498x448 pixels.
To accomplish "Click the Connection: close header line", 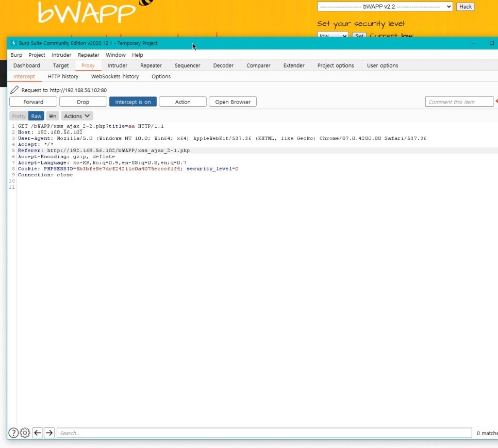I will click(45, 175).
